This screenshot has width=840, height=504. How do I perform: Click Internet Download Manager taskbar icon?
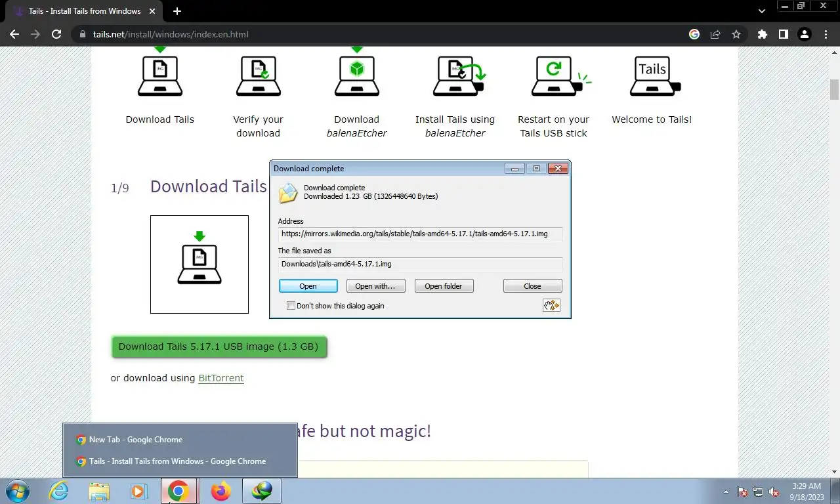pos(262,491)
